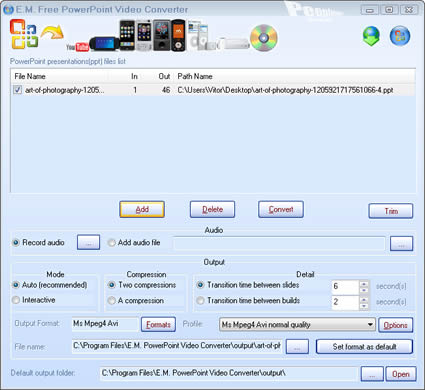Click the slides transition seconds field
425x390 pixels.
click(x=345, y=287)
